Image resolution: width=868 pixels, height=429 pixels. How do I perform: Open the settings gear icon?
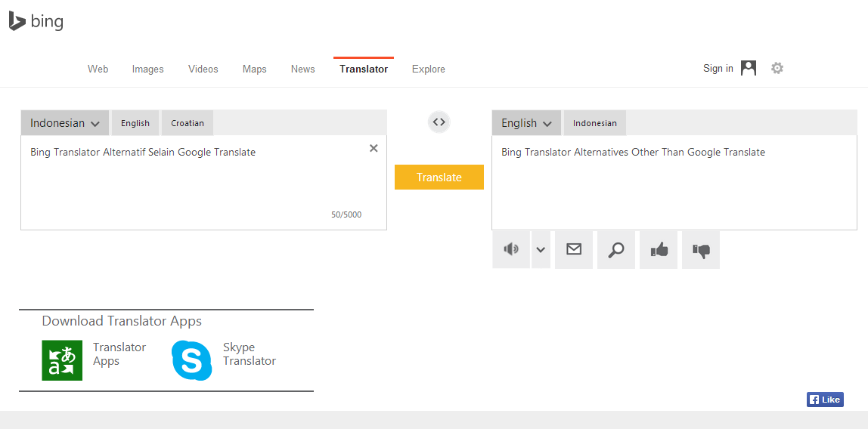(x=777, y=68)
